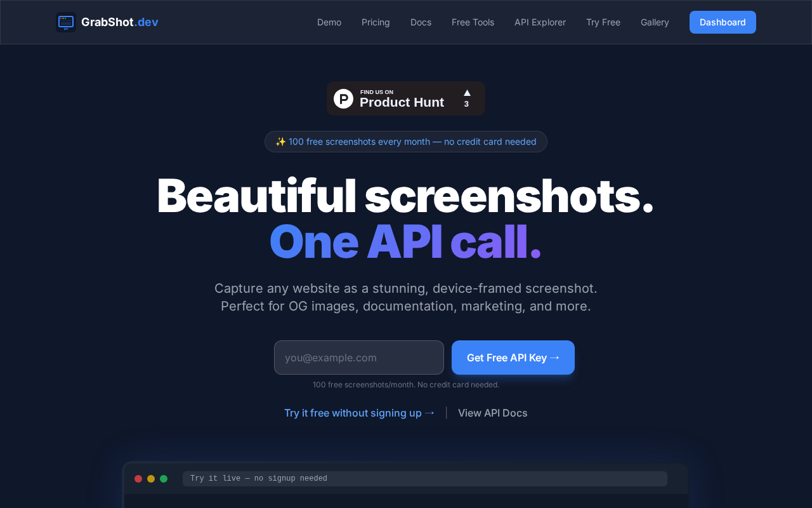Open the Dashboard button

723,22
